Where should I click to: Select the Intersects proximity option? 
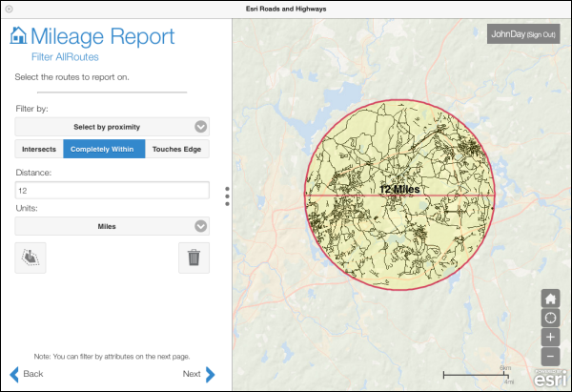tap(39, 149)
